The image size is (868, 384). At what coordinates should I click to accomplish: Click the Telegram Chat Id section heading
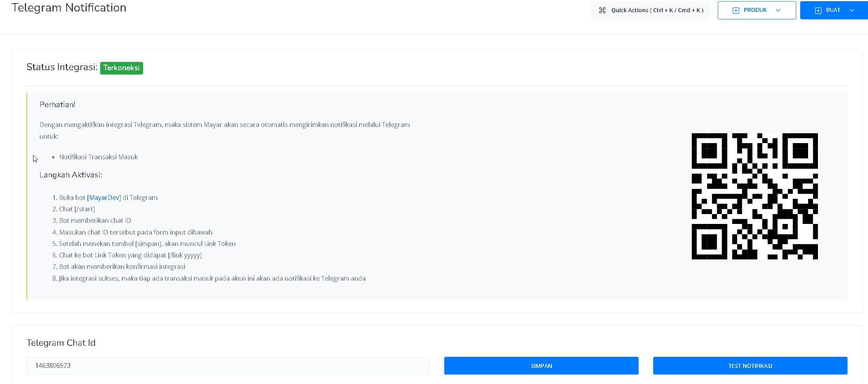click(61, 343)
